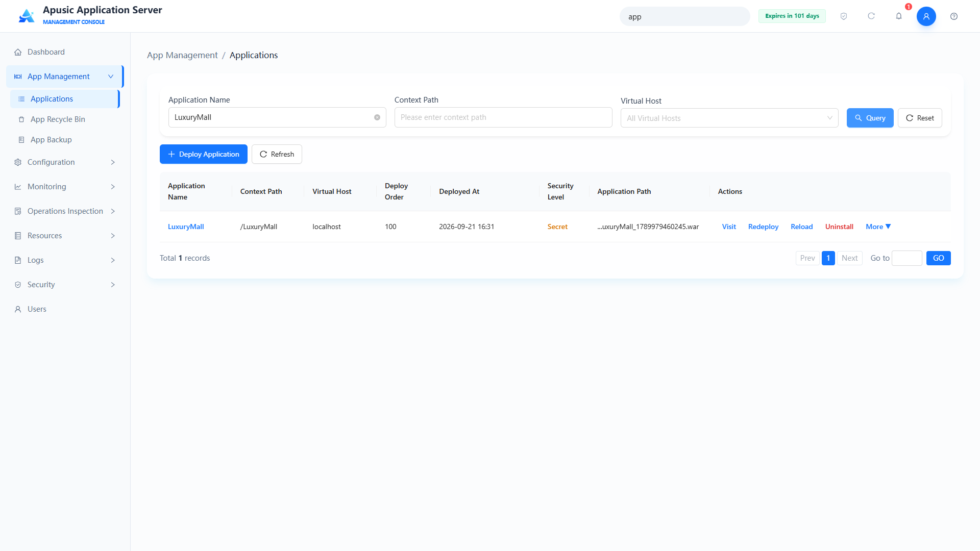980x551 pixels.
Task: Click the Configuration gear icon in sidebar
Action: (x=18, y=162)
